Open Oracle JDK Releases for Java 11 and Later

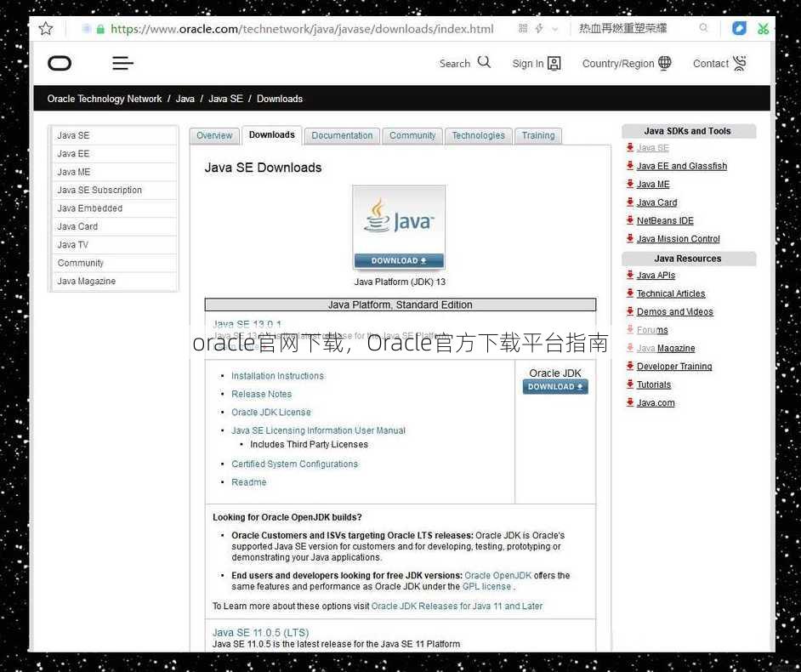457,607
